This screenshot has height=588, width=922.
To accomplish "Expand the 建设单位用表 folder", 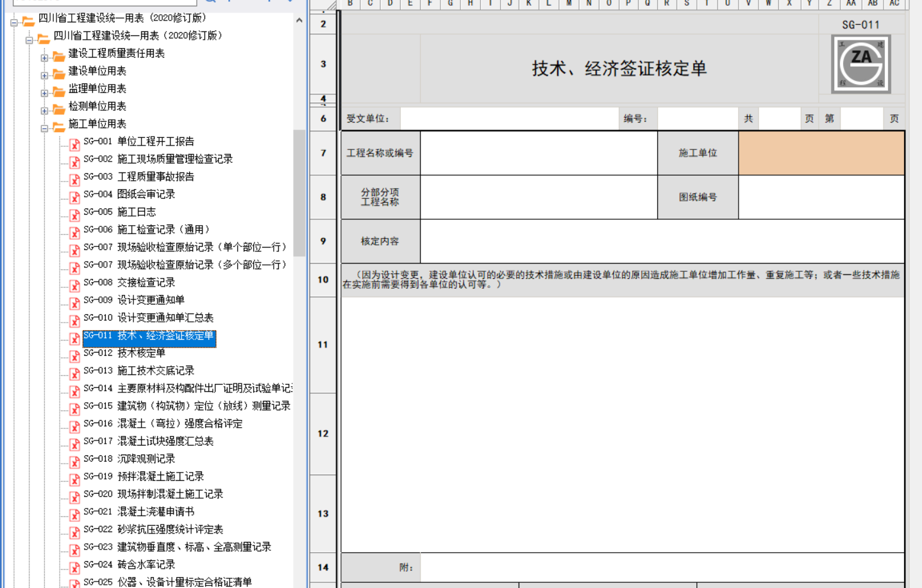I will [44, 75].
